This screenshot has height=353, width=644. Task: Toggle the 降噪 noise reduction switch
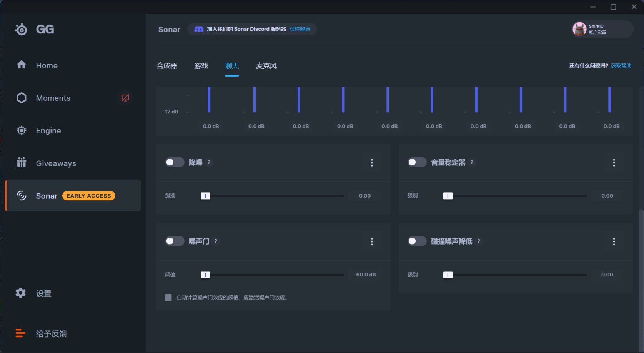[x=175, y=162]
